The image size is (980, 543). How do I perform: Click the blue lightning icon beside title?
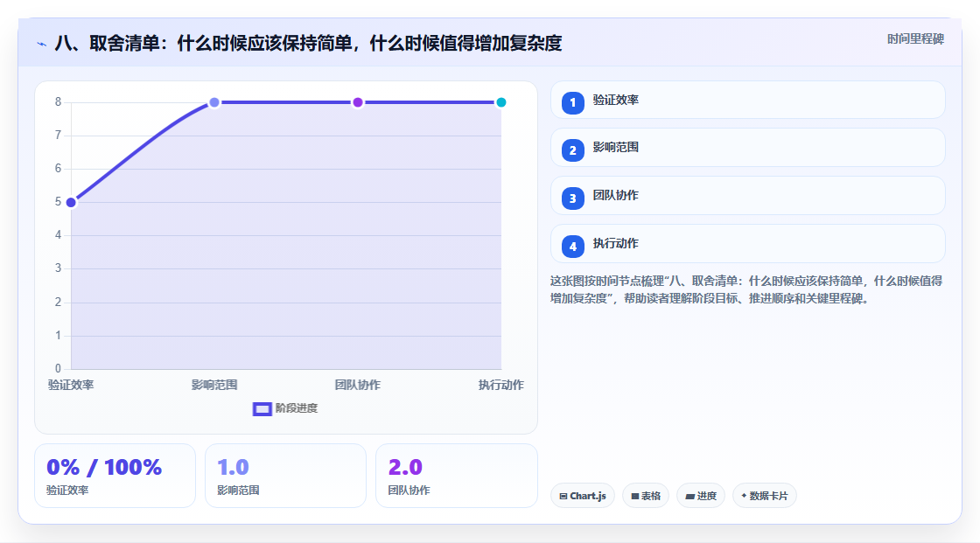pyautogui.click(x=42, y=44)
